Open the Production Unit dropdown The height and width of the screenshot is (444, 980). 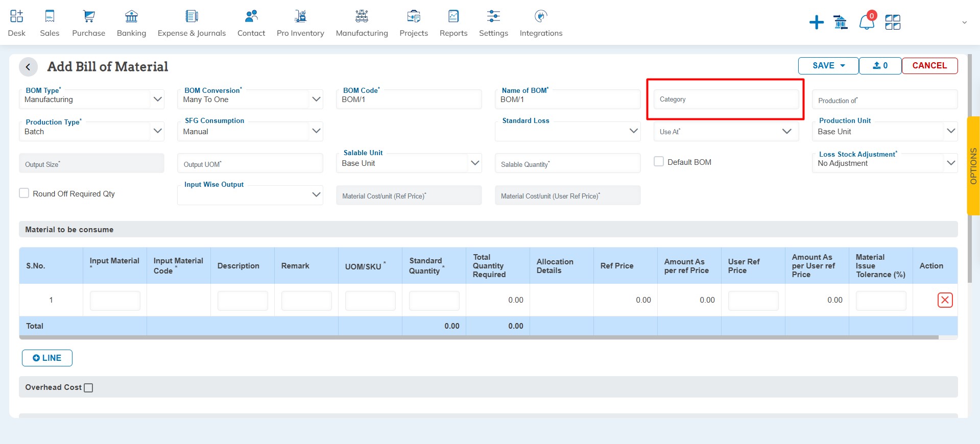click(885, 131)
